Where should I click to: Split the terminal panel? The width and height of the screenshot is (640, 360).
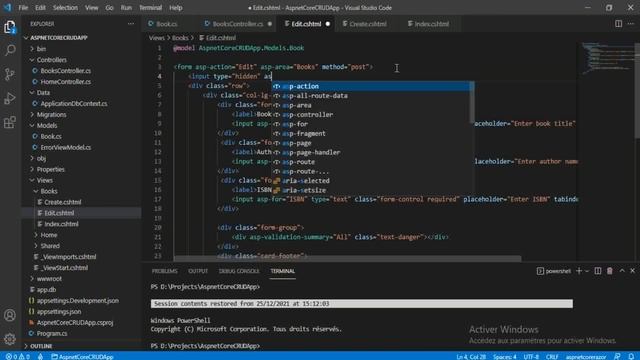click(598, 271)
